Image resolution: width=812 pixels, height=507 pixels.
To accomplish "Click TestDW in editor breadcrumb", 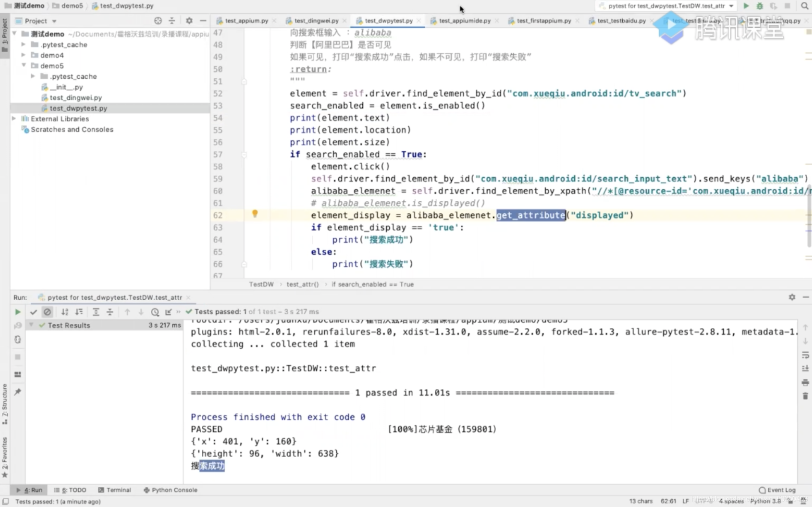I will 261,284.
